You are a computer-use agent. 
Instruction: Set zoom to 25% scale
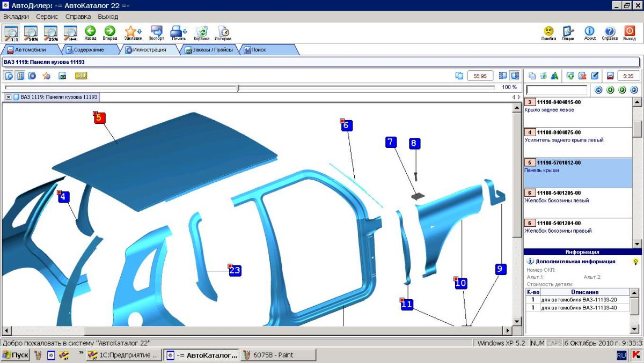click(50, 33)
